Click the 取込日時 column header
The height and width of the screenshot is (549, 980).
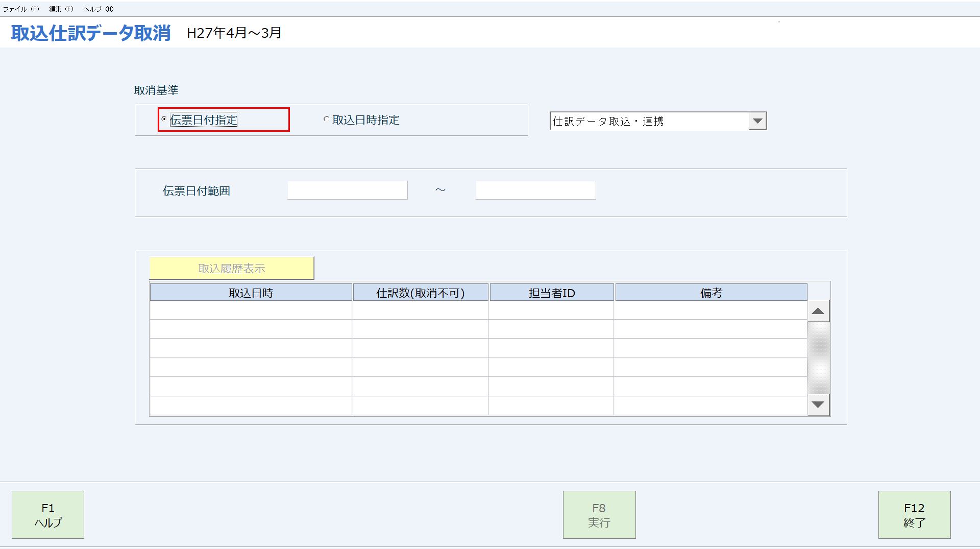click(250, 292)
